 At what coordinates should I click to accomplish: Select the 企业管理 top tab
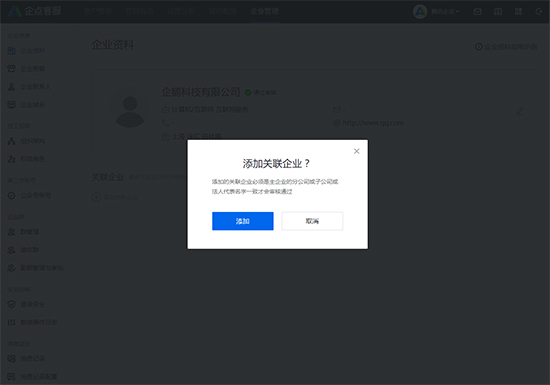click(264, 11)
